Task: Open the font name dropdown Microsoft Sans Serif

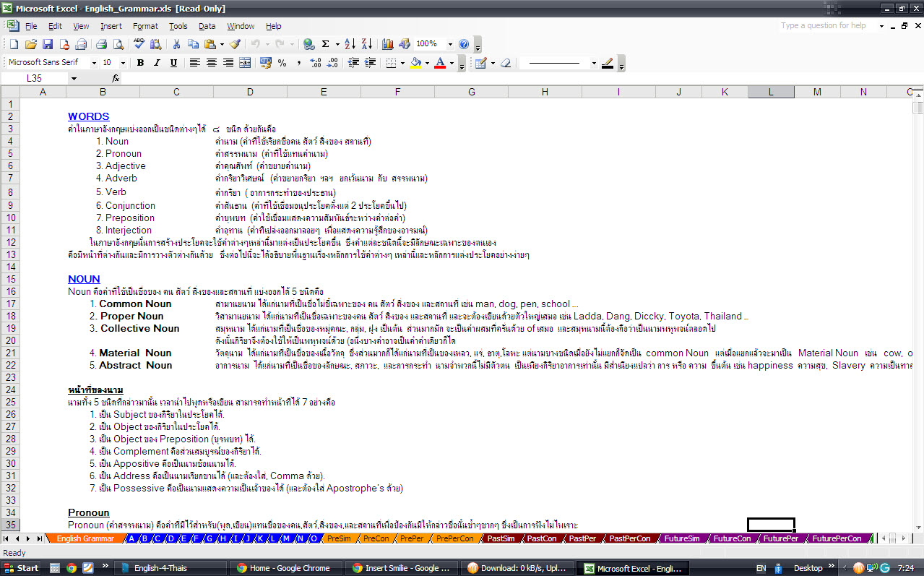Action: [x=51, y=63]
